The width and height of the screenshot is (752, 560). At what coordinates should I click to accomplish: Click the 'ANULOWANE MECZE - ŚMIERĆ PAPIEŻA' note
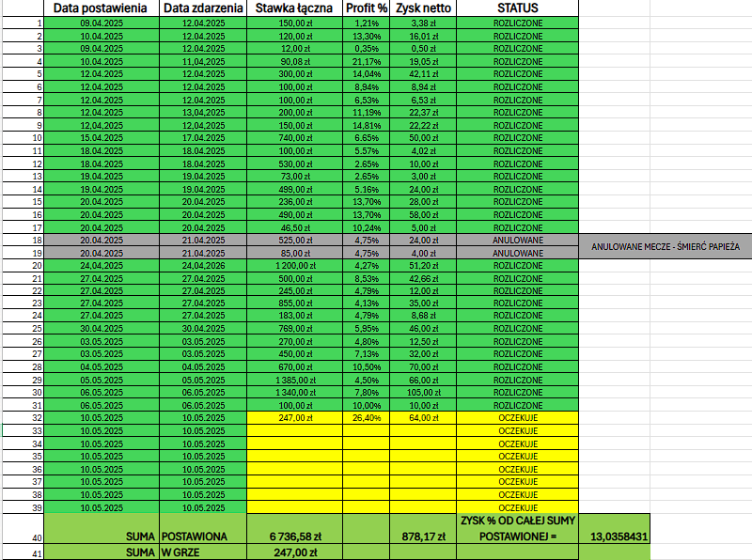[666, 246]
